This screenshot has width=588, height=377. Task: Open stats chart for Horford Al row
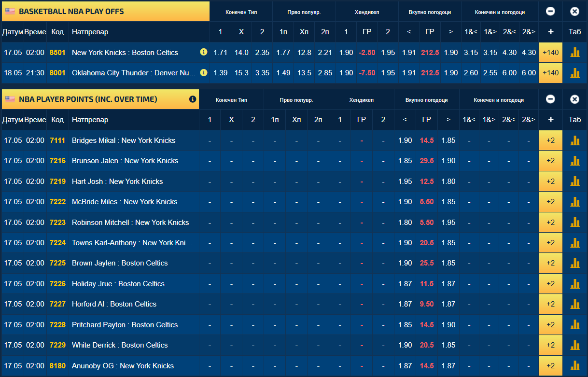[x=574, y=304]
